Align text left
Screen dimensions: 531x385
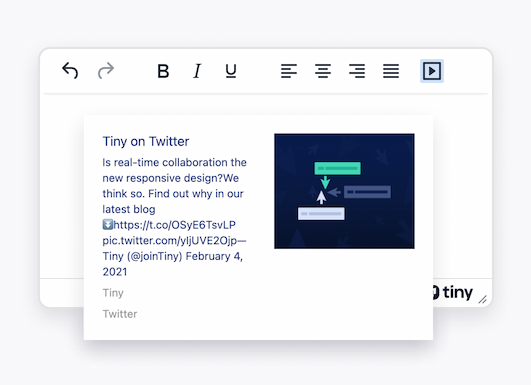pos(289,71)
